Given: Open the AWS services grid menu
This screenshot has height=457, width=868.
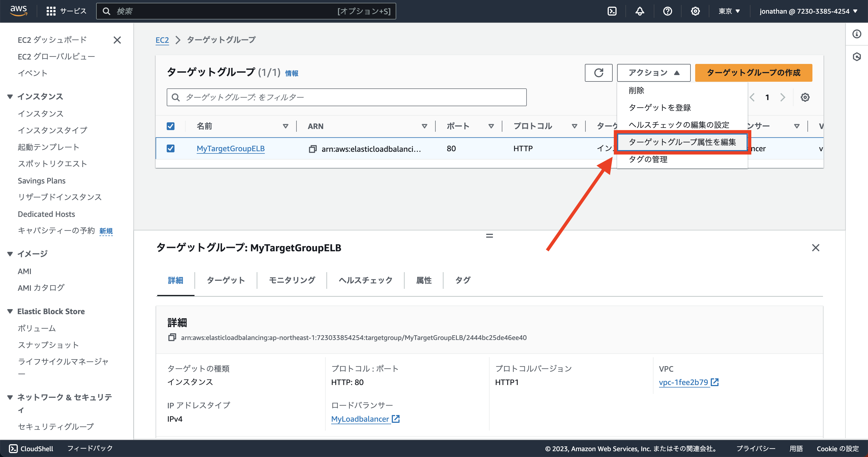Looking at the screenshot, I should click(x=51, y=11).
